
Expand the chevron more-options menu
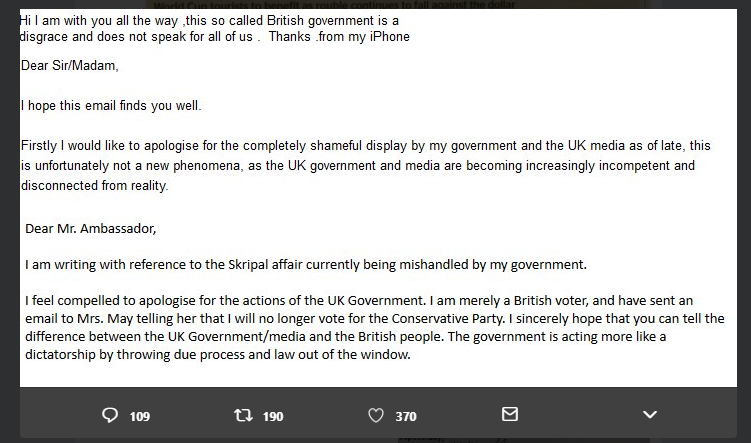649,414
